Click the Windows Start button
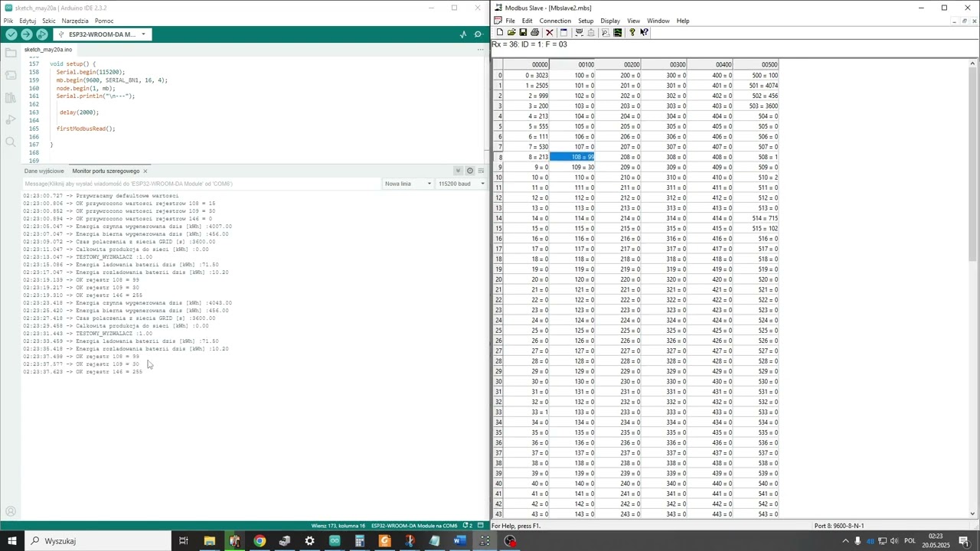The image size is (980, 551). coord(12,541)
